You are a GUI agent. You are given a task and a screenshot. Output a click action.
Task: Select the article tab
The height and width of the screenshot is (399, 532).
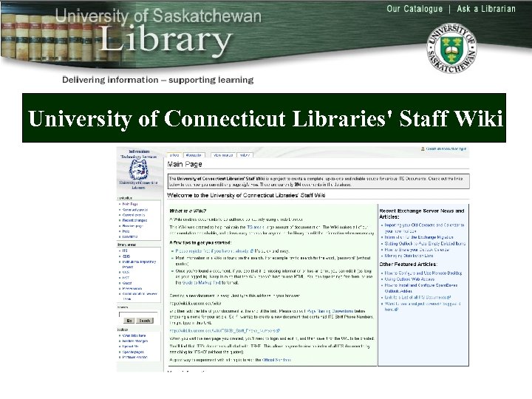click(x=174, y=155)
